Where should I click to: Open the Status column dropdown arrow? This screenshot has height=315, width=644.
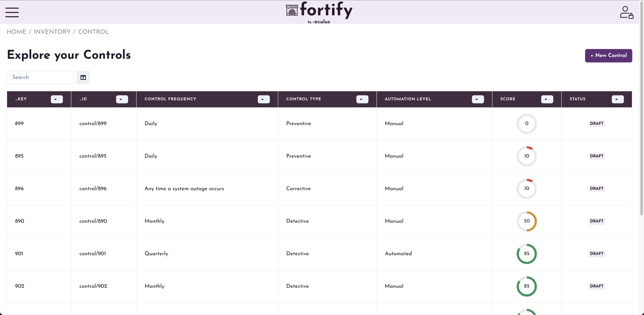[x=617, y=99]
